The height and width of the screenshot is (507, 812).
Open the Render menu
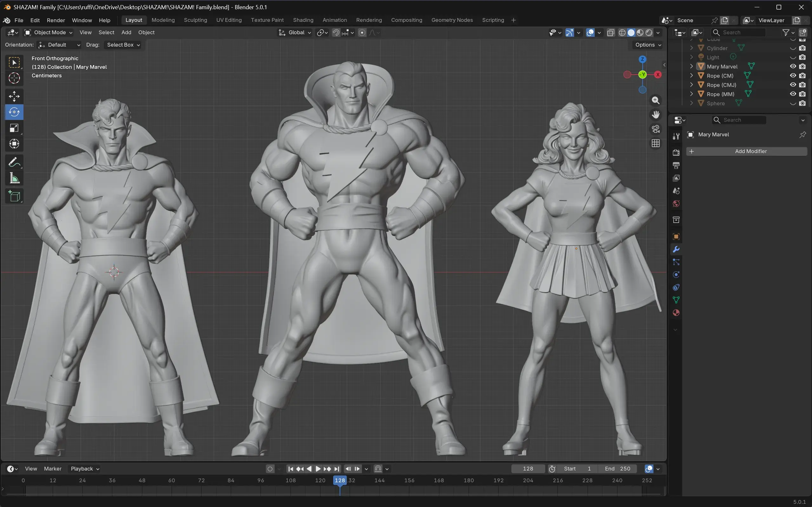pos(56,20)
